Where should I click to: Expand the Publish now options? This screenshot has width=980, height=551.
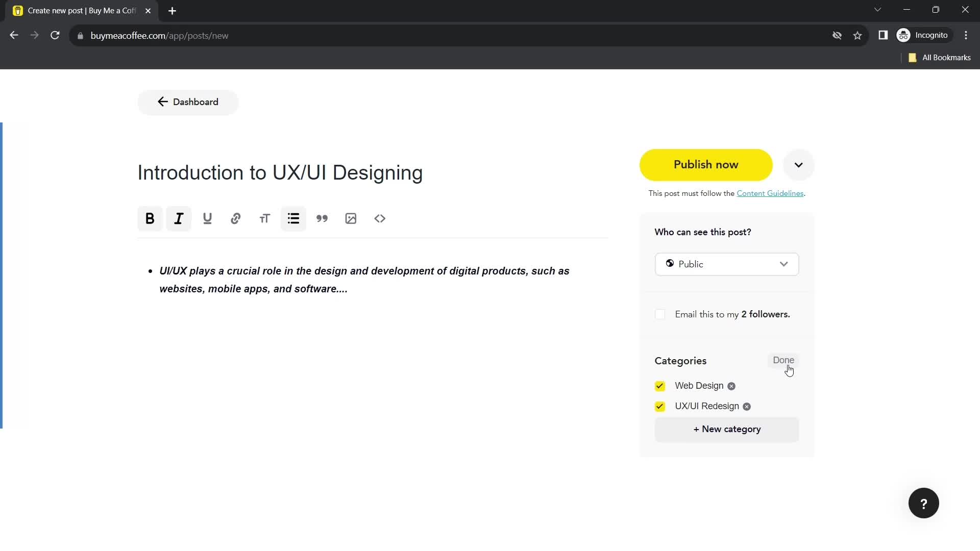click(x=800, y=165)
